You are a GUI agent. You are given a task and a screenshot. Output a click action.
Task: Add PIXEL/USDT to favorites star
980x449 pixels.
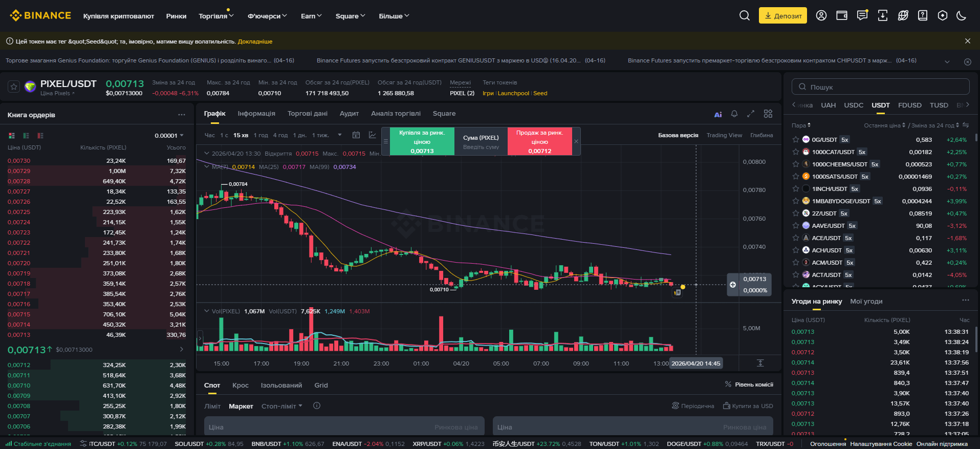[x=14, y=87]
